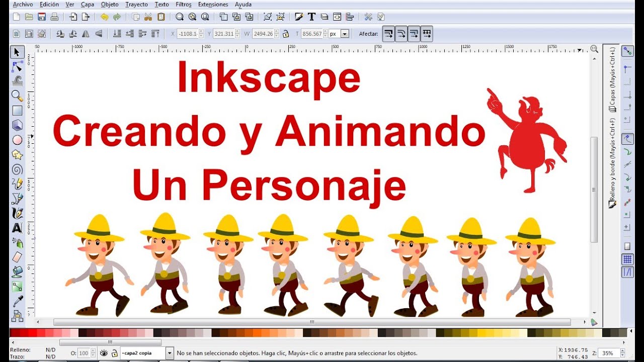Select the Calligraphy tool
Screen dimensions: 644x362
[17, 213]
